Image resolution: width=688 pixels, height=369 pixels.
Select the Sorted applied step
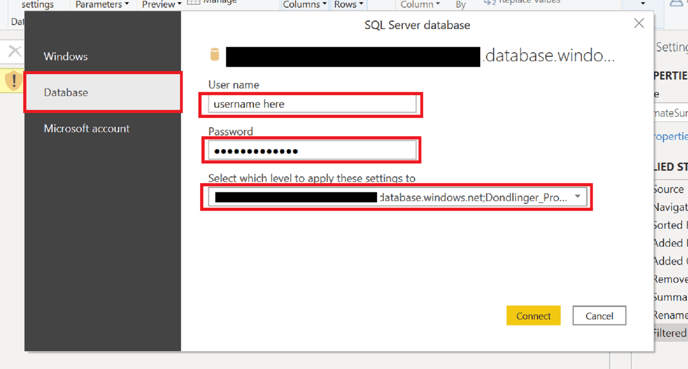coord(670,225)
